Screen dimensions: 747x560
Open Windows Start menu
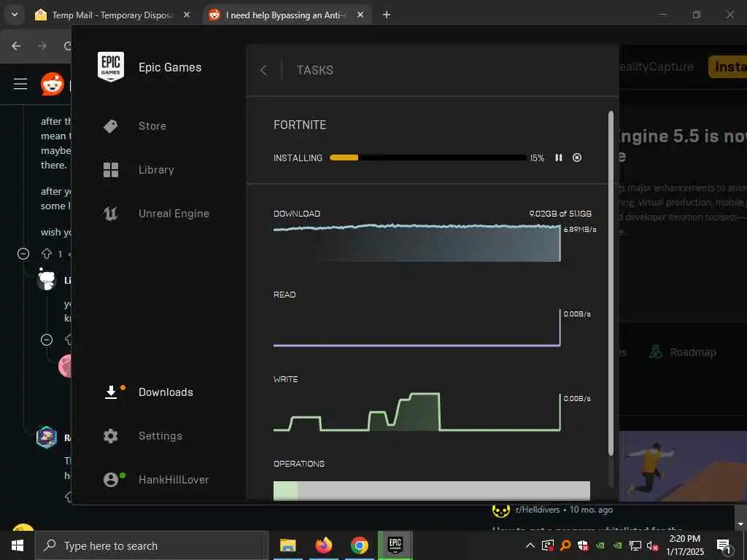18,545
